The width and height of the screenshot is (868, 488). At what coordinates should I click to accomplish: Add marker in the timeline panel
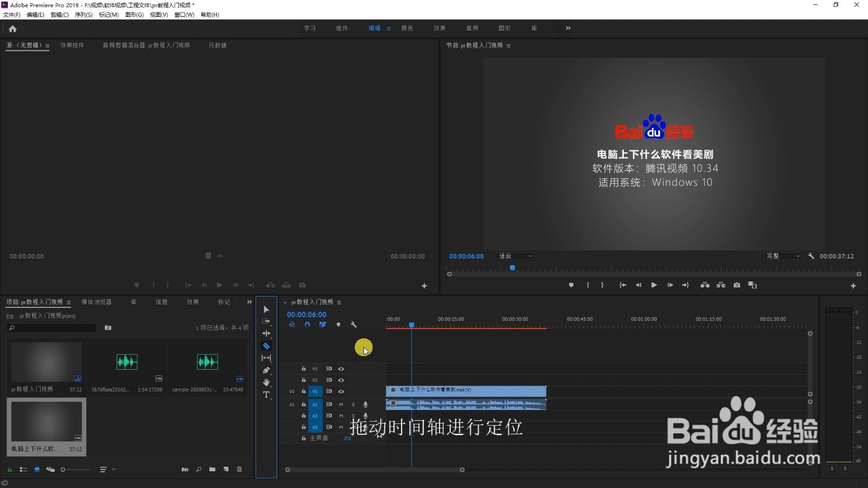tap(339, 325)
